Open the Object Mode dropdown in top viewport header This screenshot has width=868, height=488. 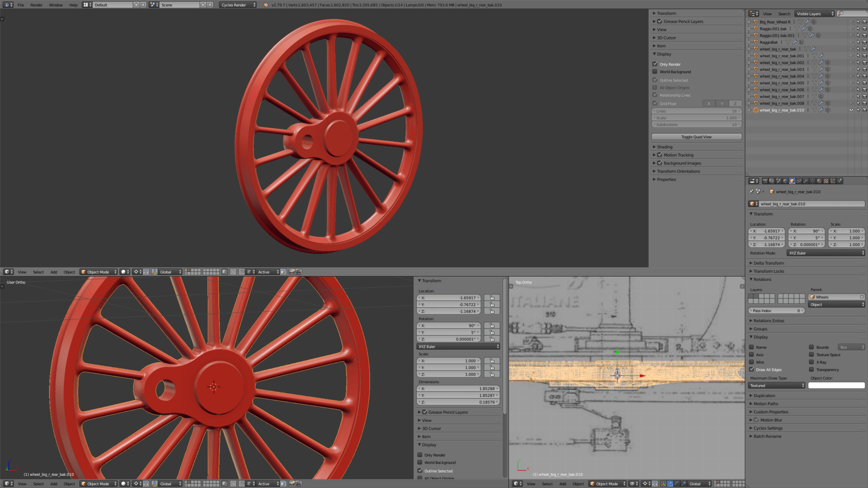click(99, 272)
